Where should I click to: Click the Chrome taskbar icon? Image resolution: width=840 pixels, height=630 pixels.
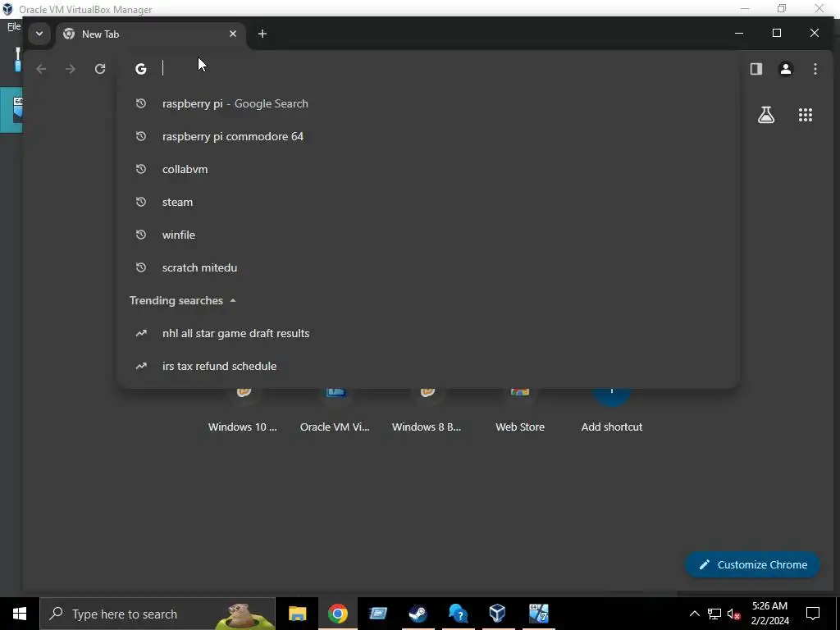point(337,614)
